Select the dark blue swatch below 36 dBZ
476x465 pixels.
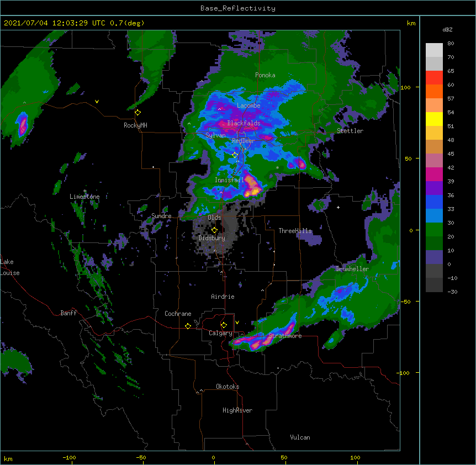tap(434, 202)
